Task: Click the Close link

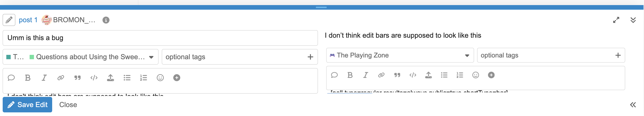Action: coord(68,105)
